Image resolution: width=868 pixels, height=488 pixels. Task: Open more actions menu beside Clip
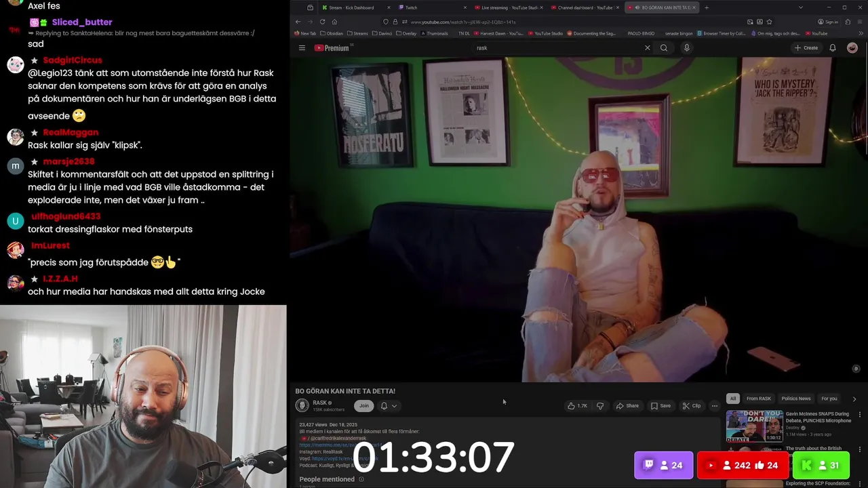pos(714,406)
